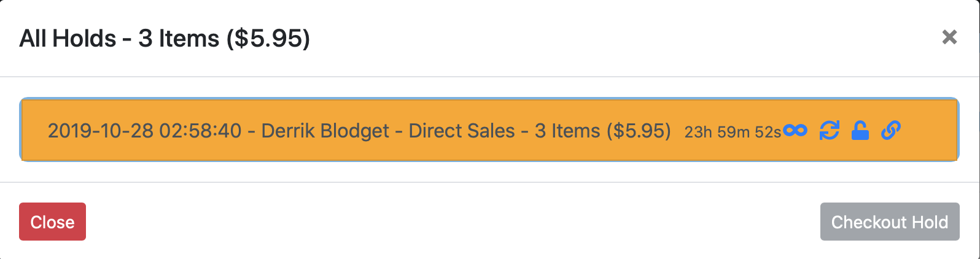Click the 2019-10-28 02:58:40 timestamp
Viewport: 980px width, 259px height.
145,131
